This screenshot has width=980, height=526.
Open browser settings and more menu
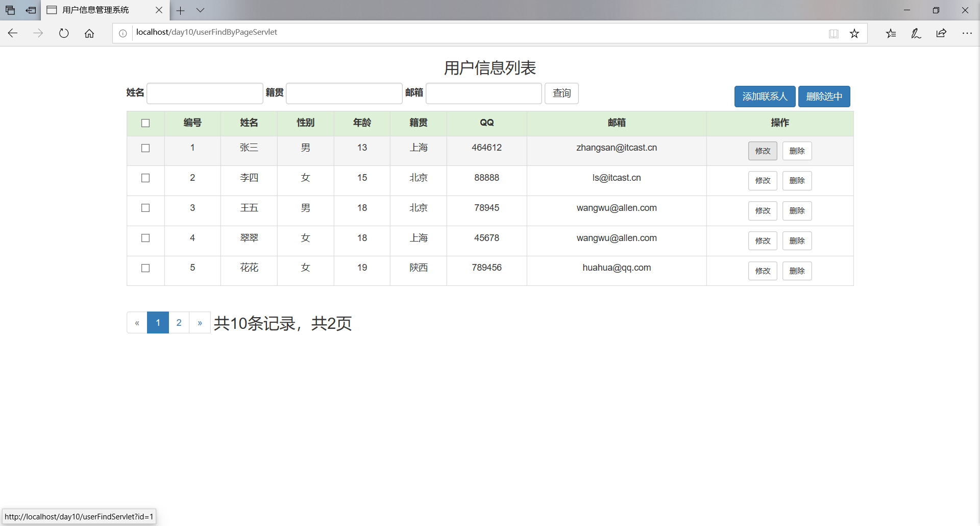click(967, 33)
